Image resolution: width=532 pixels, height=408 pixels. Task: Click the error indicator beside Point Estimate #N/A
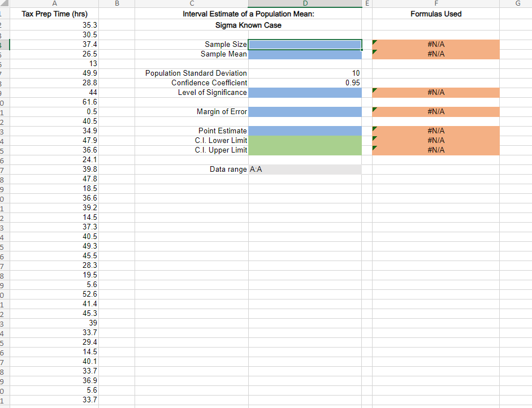coord(374,130)
